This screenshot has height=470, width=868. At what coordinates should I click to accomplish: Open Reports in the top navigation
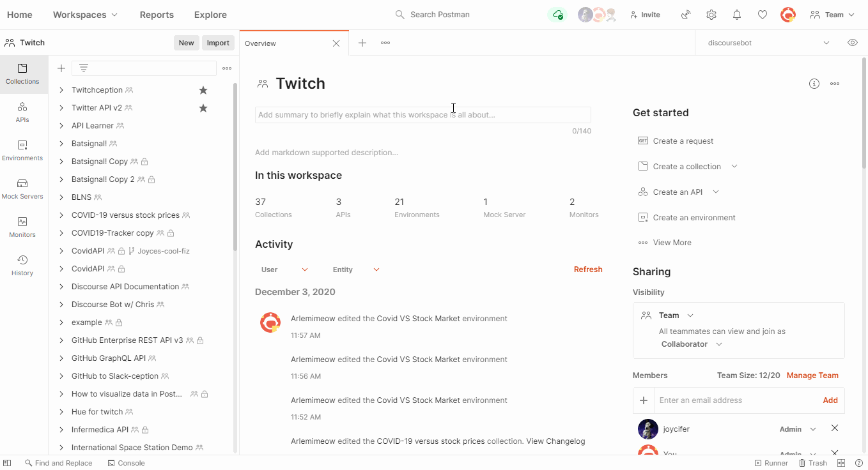pyautogui.click(x=157, y=15)
